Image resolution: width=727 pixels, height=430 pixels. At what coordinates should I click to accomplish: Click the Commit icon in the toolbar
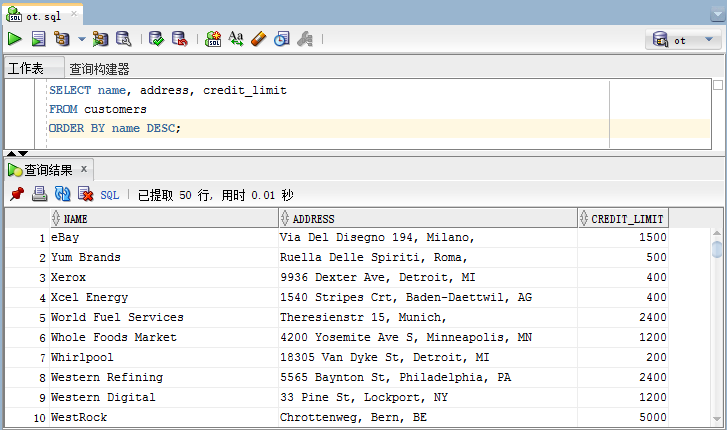tap(156, 39)
